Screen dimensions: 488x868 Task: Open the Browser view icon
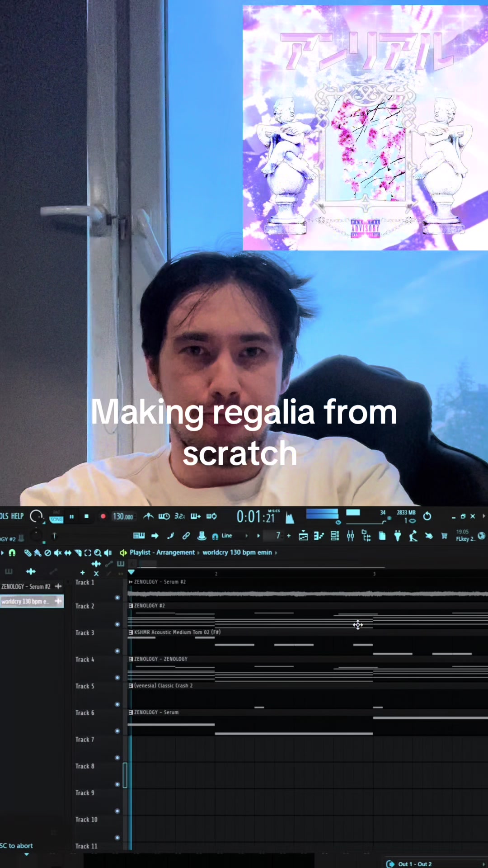pyautogui.click(x=366, y=536)
